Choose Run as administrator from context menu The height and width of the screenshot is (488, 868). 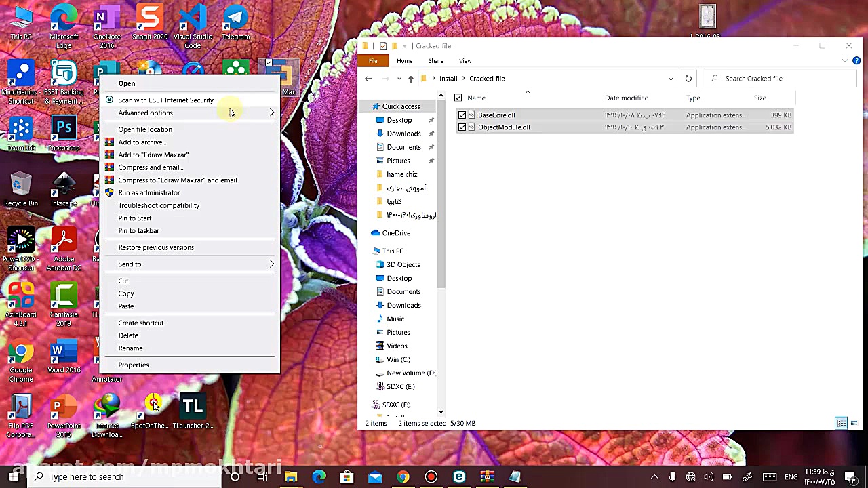149,193
